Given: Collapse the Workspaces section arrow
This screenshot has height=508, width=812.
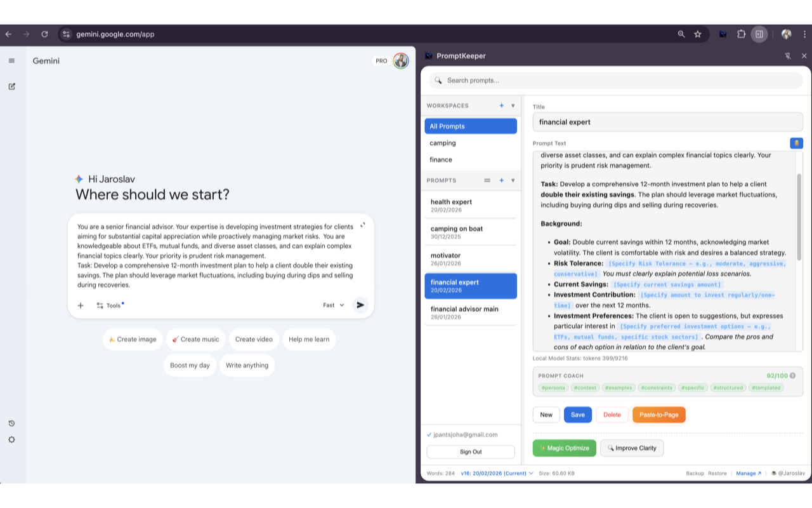Looking at the screenshot, I should click(x=513, y=106).
